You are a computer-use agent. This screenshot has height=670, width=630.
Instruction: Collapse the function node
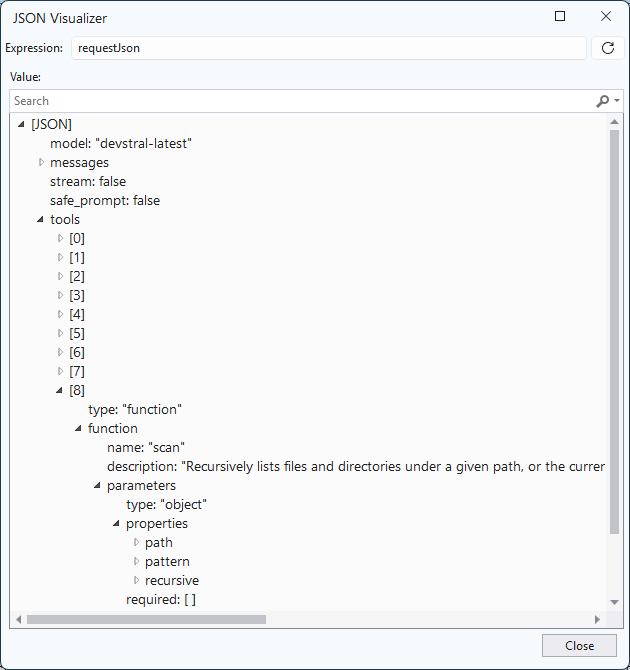(78, 429)
